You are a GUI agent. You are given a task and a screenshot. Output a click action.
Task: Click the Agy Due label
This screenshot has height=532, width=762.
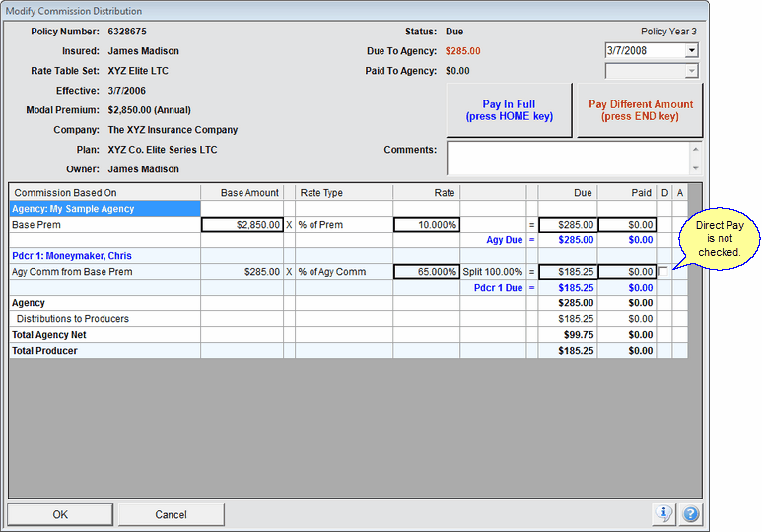point(505,240)
